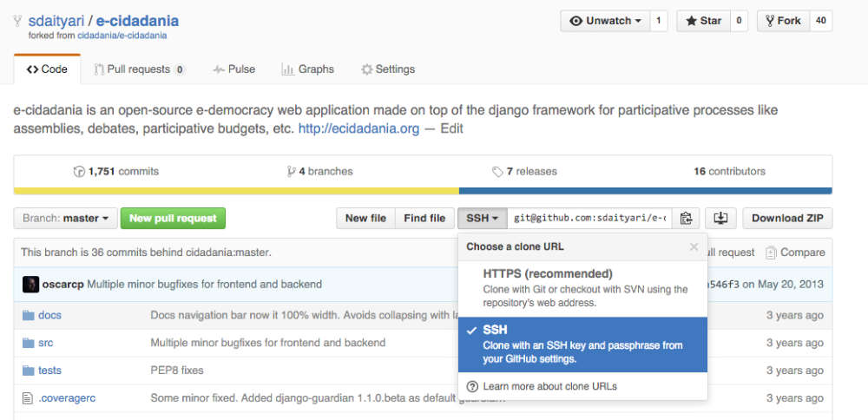Switch to the Pull requests tab
Screen dimensions: 868x420
[139, 69]
